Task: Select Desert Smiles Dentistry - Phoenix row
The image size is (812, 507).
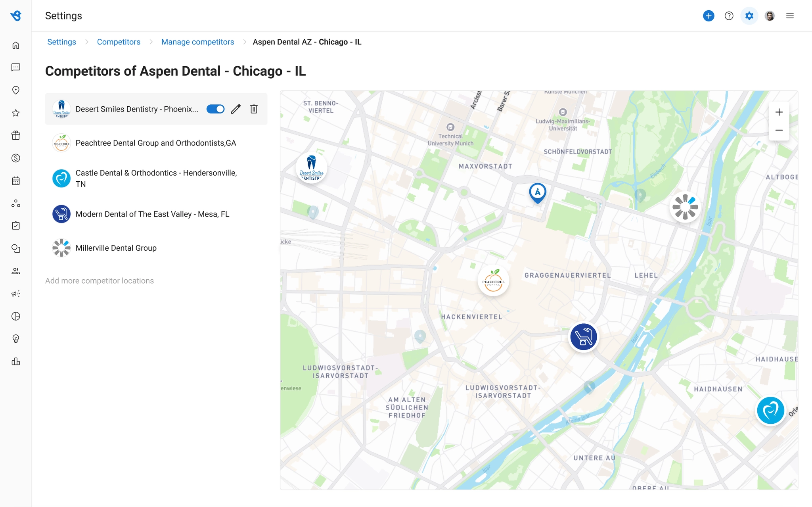Action: (156, 109)
